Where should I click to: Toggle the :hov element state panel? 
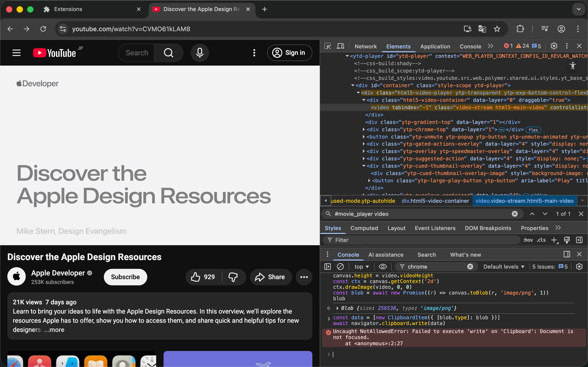[x=528, y=240]
